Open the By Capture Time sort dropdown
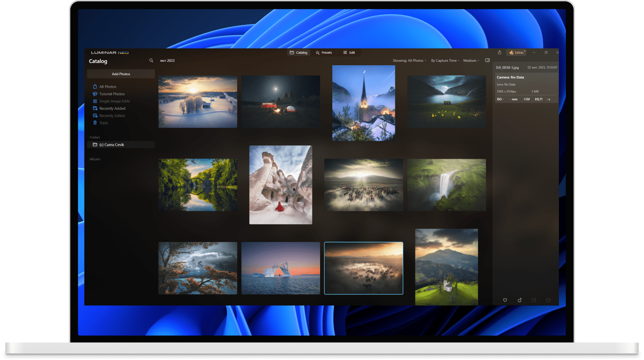This screenshot has width=644, height=360. pos(445,61)
